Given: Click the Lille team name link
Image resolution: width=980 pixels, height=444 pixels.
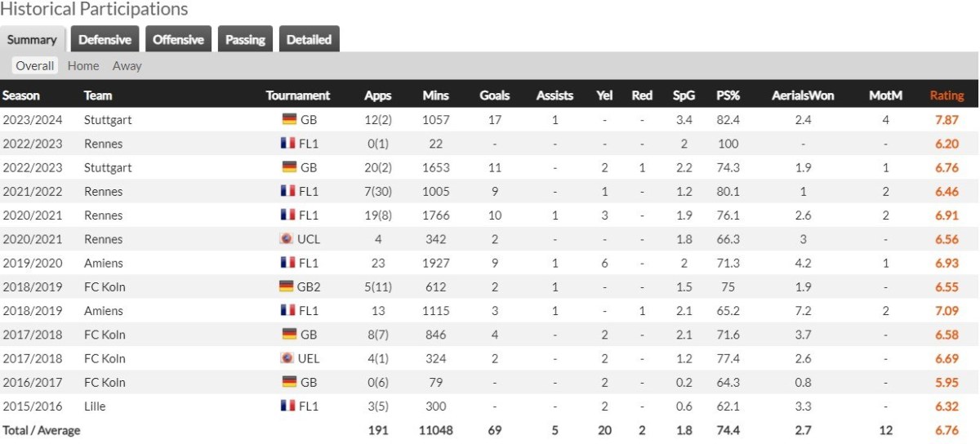Looking at the screenshot, I should click(x=95, y=406).
